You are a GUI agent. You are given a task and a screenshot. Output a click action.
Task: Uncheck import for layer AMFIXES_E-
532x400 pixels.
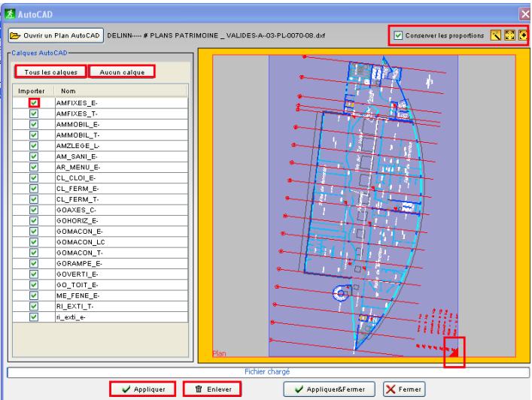34,103
